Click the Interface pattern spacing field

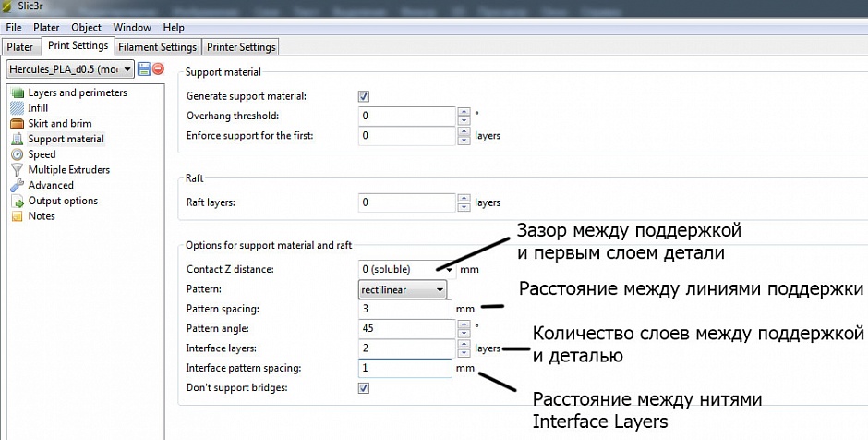pos(405,369)
